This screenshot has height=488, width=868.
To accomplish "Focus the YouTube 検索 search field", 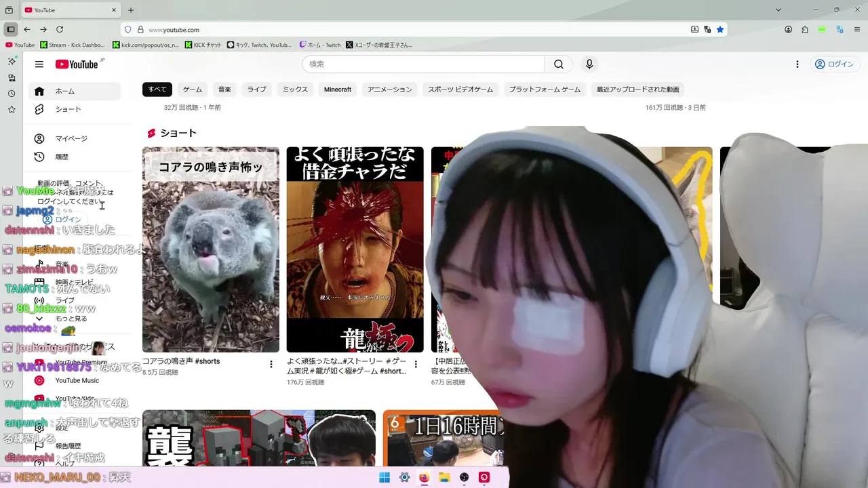I will (x=423, y=64).
